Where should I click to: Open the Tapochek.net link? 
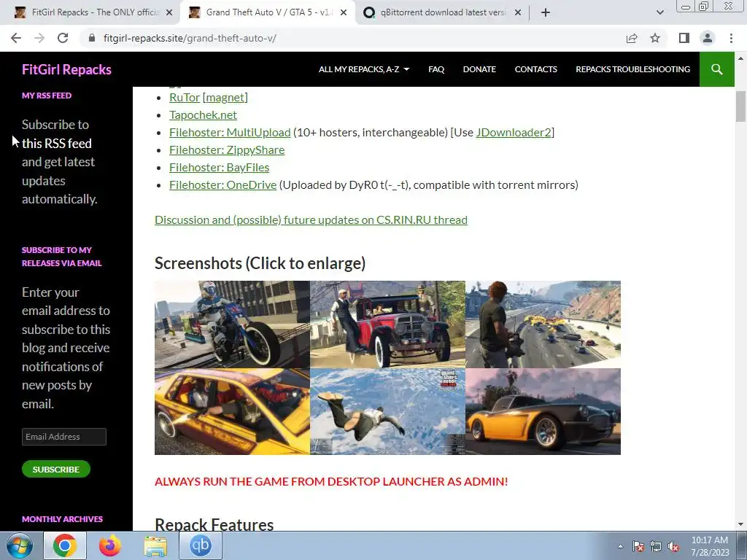[203, 114]
